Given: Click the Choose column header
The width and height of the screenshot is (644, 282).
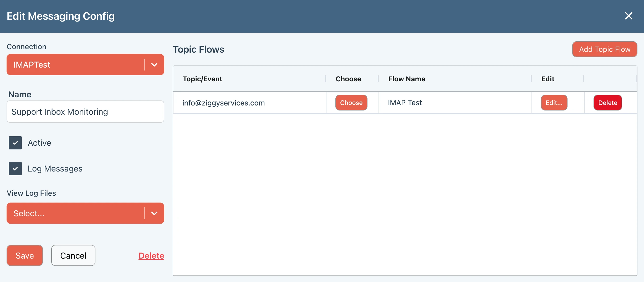Looking at the screenshot, I should tap(348, 79).
